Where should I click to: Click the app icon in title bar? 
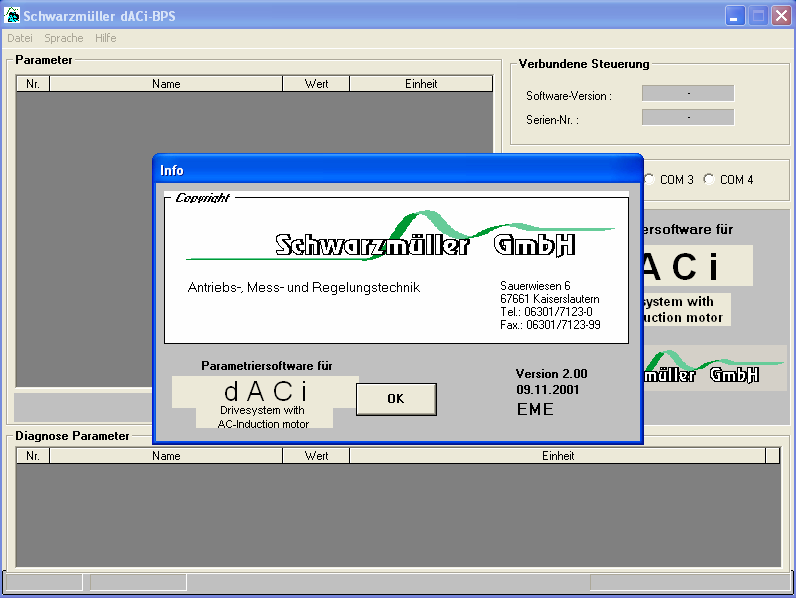(12, 15)
